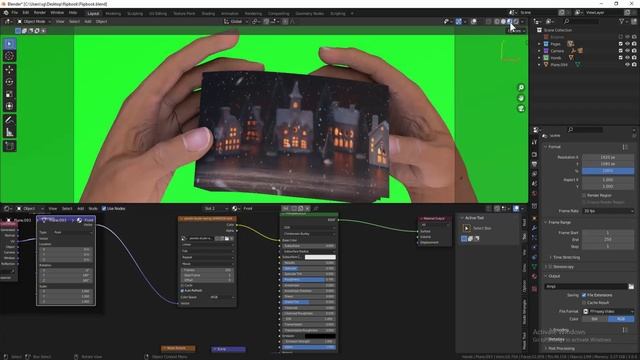Select the Select Box tool in viewport toolbar
Screen dimensions: 640x360
point(10,44)
